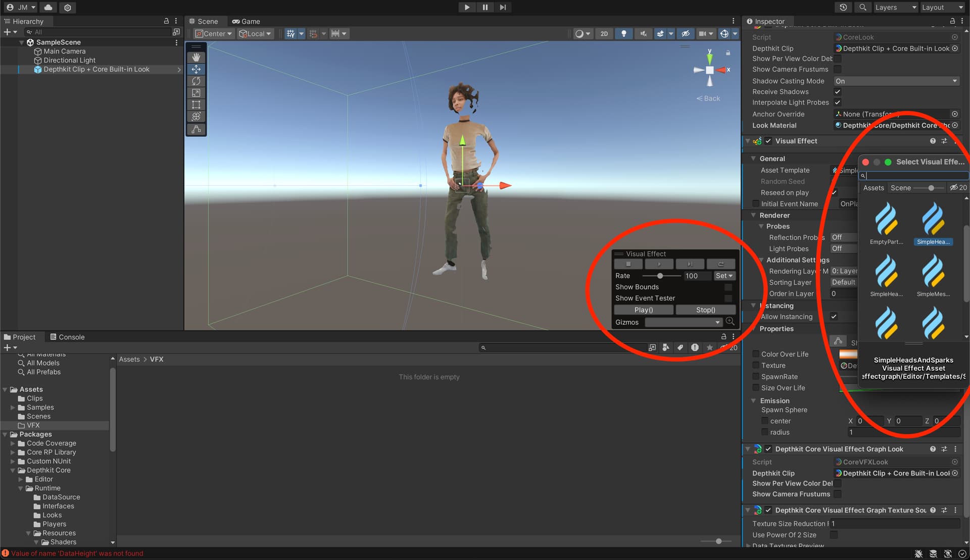
Task: Switch to the Game tab
Action: pos(246,21)
